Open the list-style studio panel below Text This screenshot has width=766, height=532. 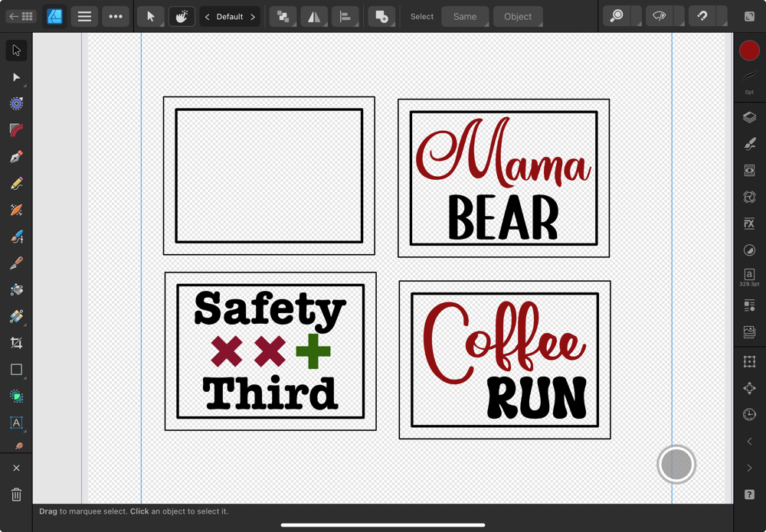point(749,306)
